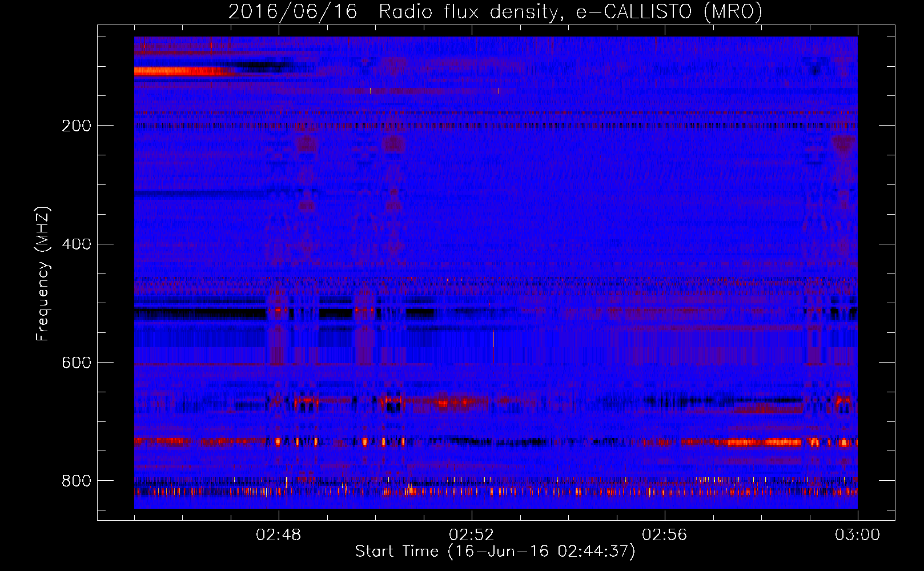
Task: Click the '02:48' time tick label
Action: tap(279, 535)
